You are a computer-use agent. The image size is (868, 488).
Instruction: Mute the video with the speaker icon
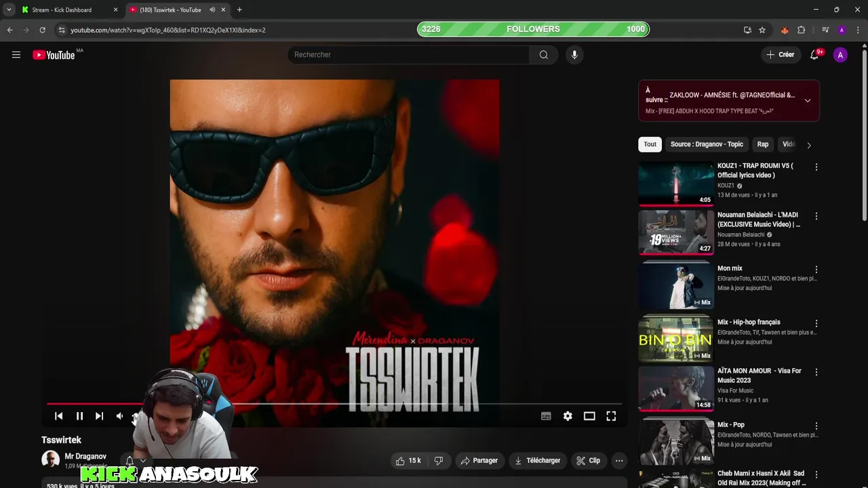(x=119, y=416)
